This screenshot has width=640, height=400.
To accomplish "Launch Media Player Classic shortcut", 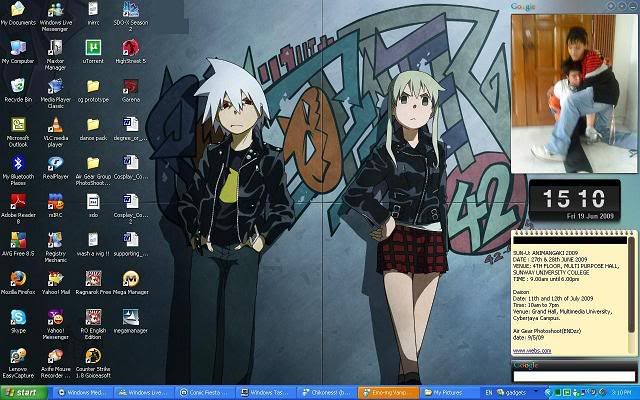I will (56, 93).
